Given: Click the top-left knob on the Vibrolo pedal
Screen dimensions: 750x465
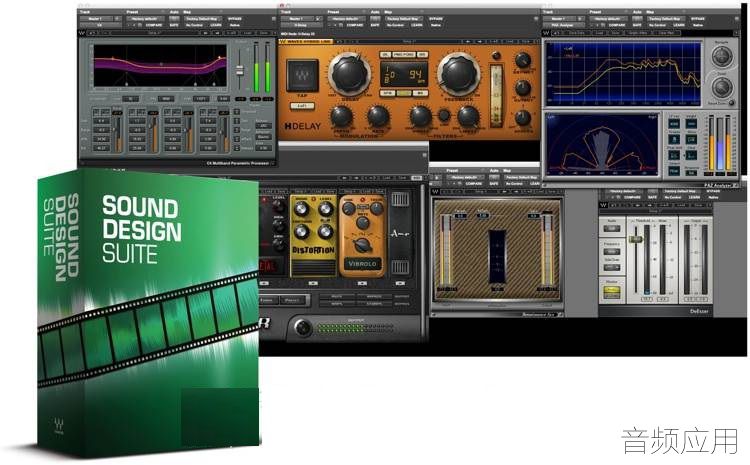Looking at the screenshot, I should pos(349,209).
